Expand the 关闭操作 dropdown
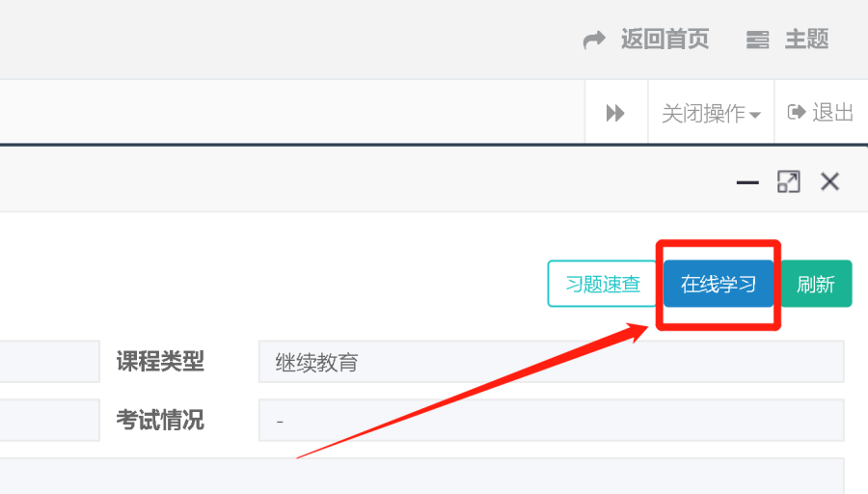This screenshot has width=868, height=494. [x=711, y=113]
